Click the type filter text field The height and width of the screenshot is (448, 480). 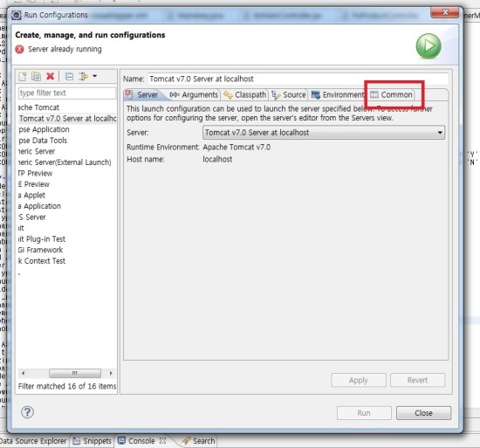(67, 93)
